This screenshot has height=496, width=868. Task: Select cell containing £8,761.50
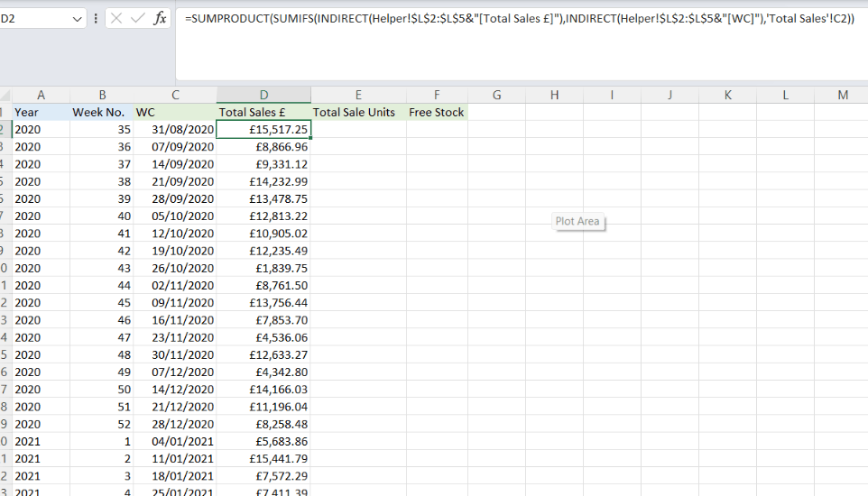pyautogui.click(x=263, y=286)
